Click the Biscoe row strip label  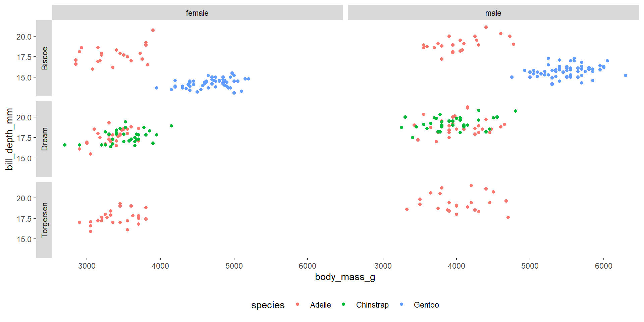pos(44,58)
